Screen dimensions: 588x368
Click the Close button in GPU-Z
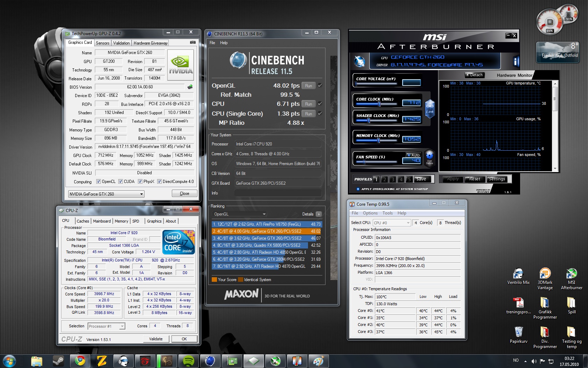(184, 193)
